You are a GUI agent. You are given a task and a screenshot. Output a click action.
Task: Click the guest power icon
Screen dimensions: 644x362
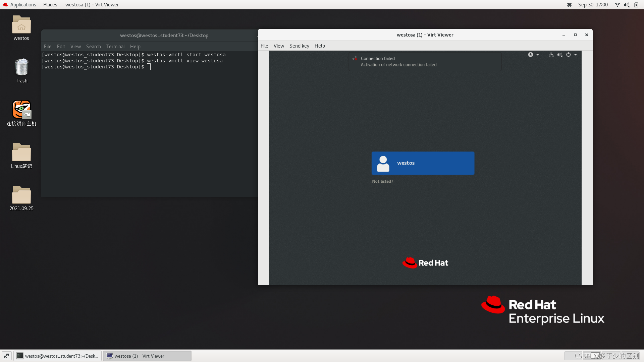tap(569, 55)
